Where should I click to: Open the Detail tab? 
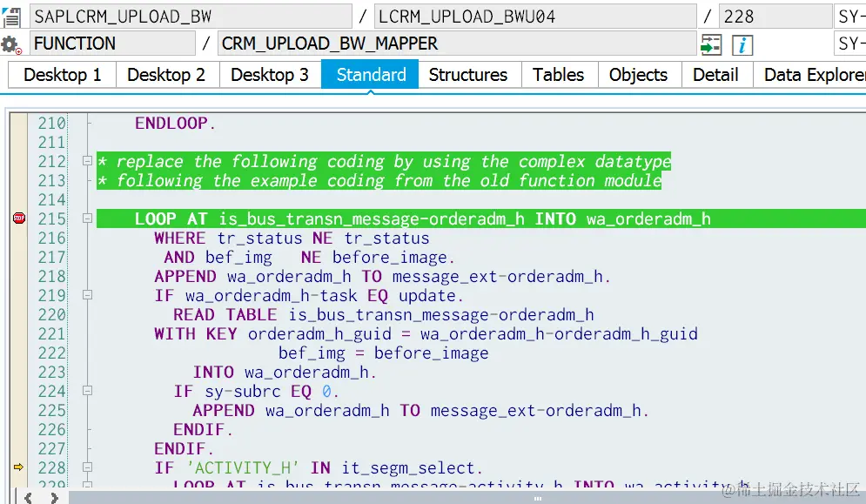click(715, 75)
